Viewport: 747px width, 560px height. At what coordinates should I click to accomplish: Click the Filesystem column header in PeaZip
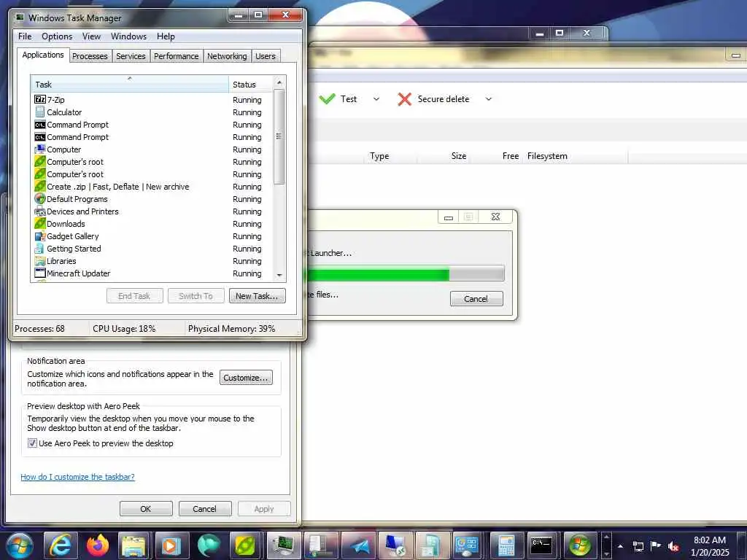coord(576,156)
